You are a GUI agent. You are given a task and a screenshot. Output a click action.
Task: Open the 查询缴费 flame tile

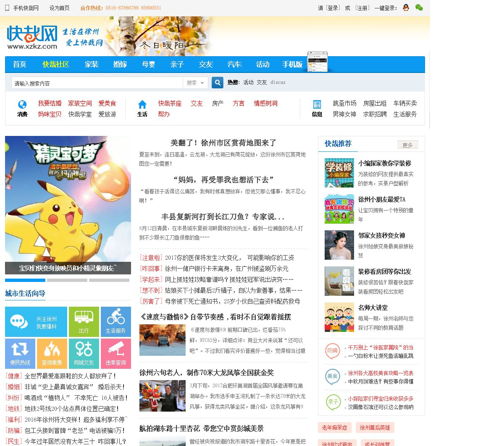click(52, 354)
